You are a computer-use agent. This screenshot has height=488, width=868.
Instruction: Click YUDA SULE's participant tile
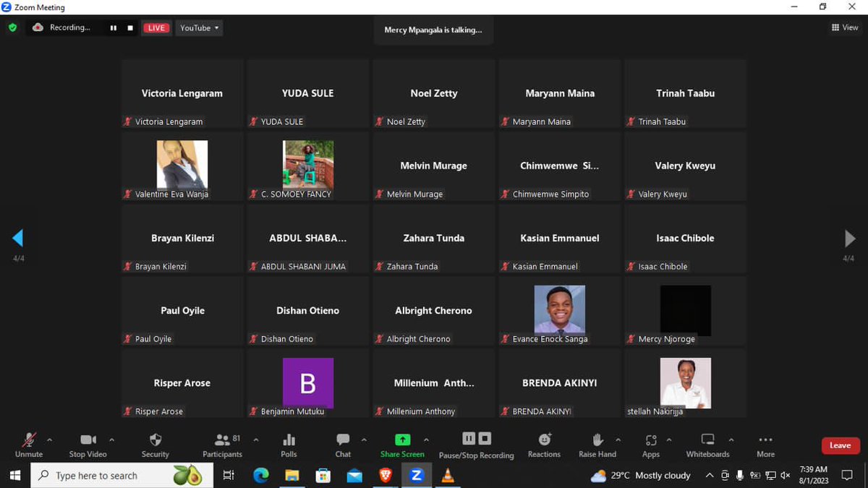coord(308,93)
